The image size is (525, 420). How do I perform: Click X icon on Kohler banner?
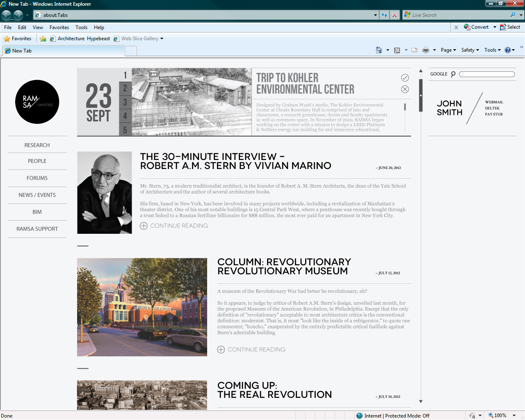pos(405,89)
